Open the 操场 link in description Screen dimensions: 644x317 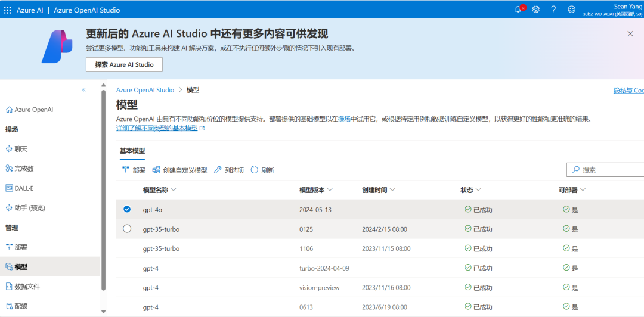coord(344,119)
